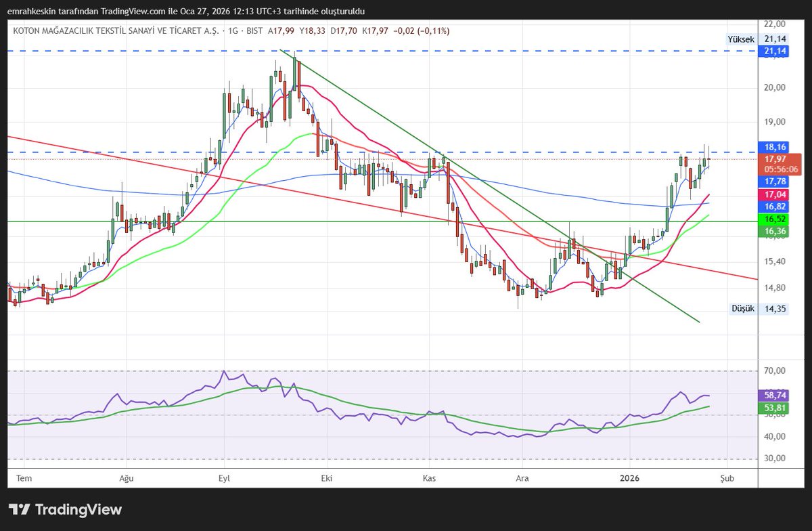Click the 15,40 price axis tick

click(x=775, y=261)
